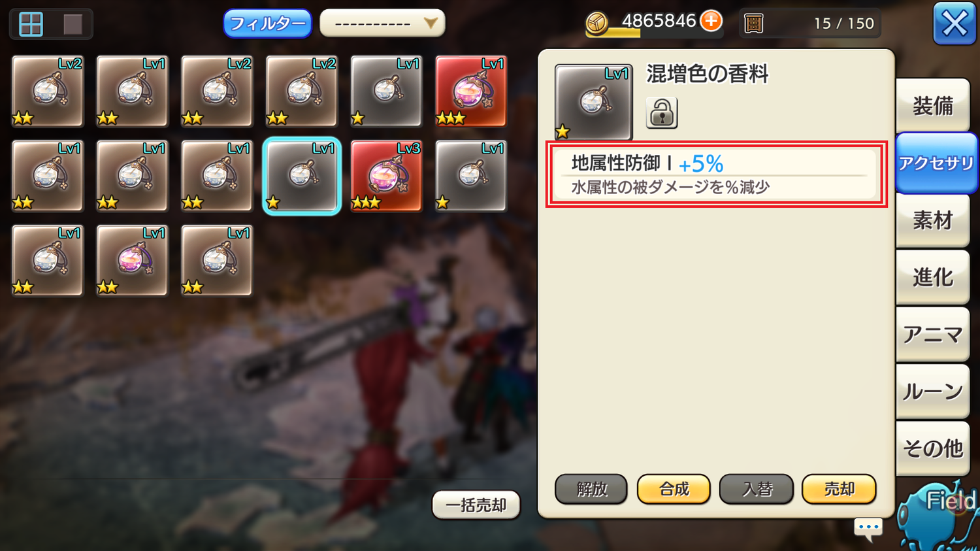Click the dropdown arrow beside filter
980x551 pixels.
(431, 24)
